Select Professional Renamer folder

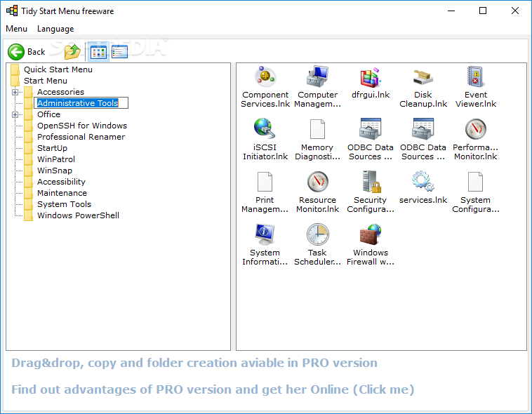tap(81, 137)
